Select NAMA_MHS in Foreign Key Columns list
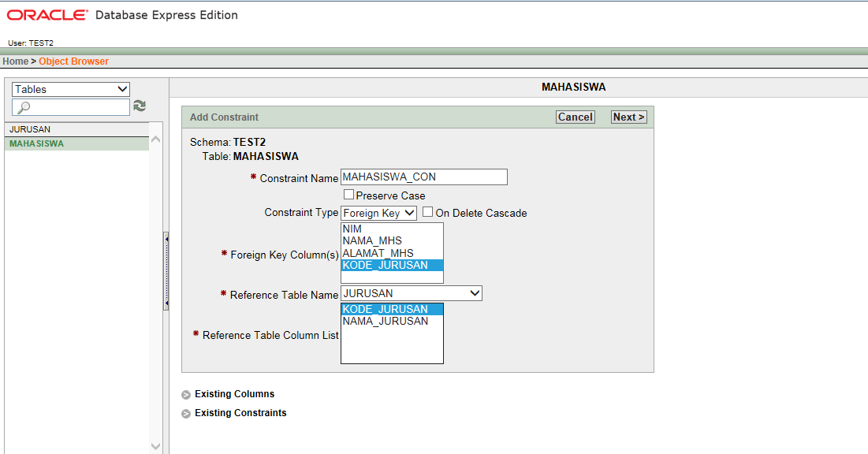This screenshot has height=454, width=868. [x=392, y=241]
